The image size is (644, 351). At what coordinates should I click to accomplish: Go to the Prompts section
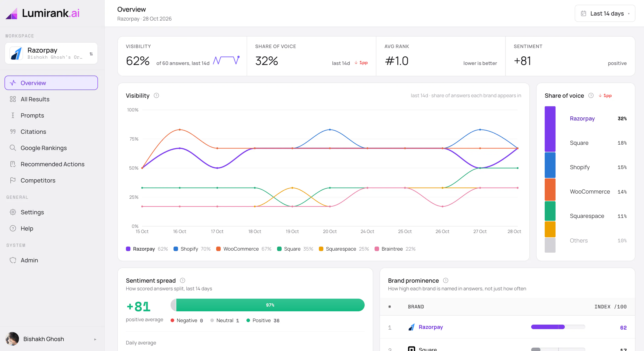51,115
